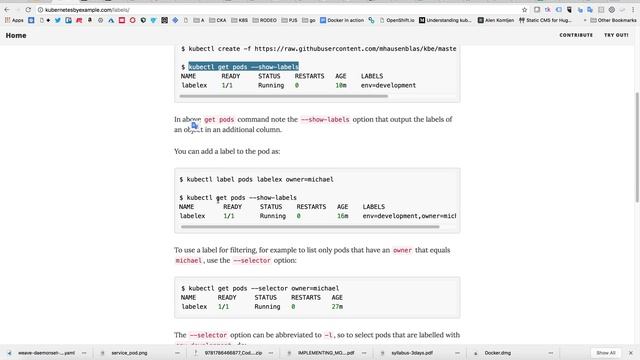
Task: Click the round gear-like extension icon
Action: (611, 10)
